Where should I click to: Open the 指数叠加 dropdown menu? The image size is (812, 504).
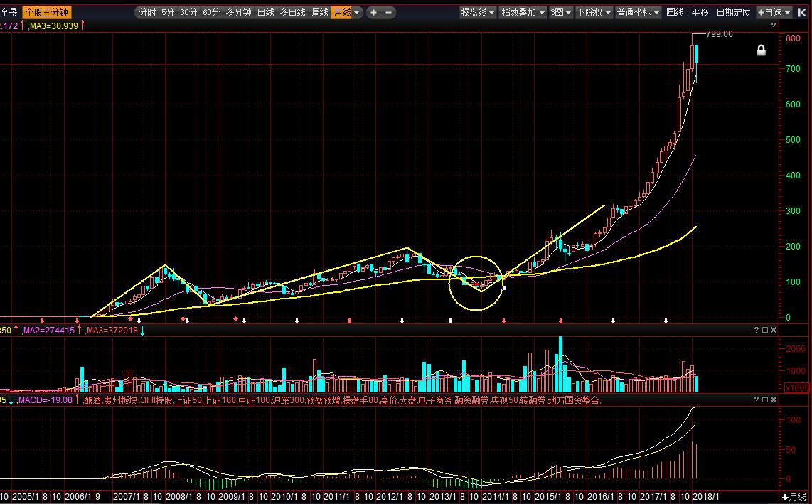pyautogui.click(x=523, y=12)
